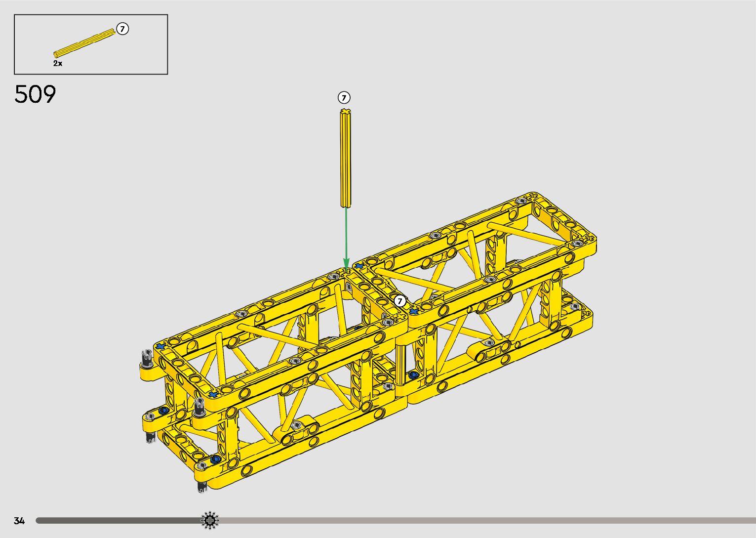Image resolution: width=756 pixels, height=538 pixels.
Task: Select the vertical yellow axle above the model
Action: point(345,158)
